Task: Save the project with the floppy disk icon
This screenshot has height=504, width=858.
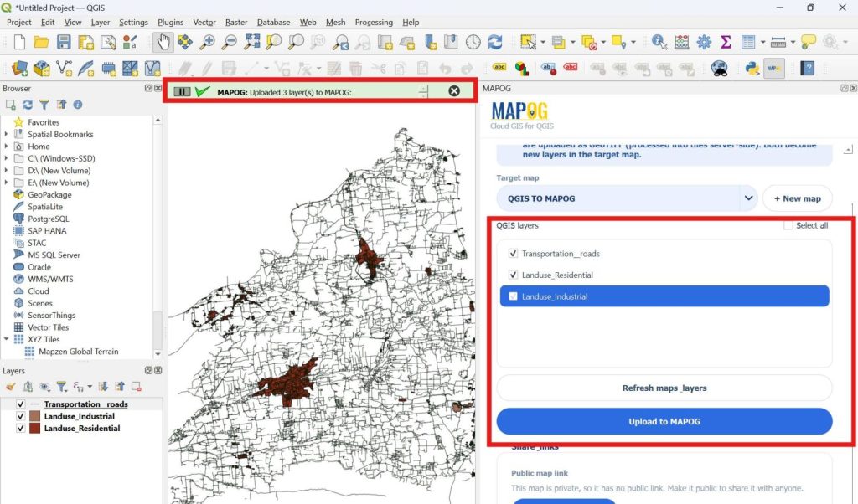Action: [x=64, y=42]
